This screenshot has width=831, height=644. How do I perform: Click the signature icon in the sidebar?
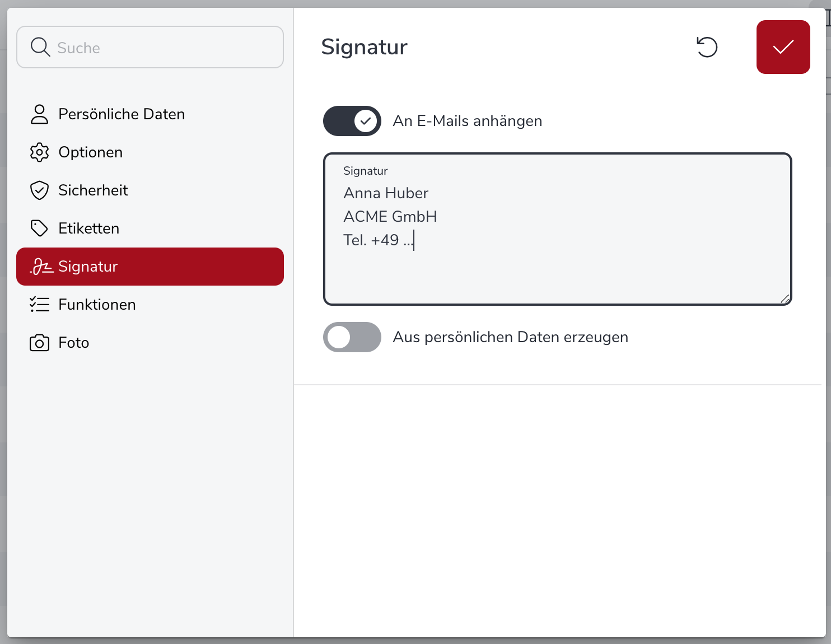pyautogui.click(x=41, y=267)
